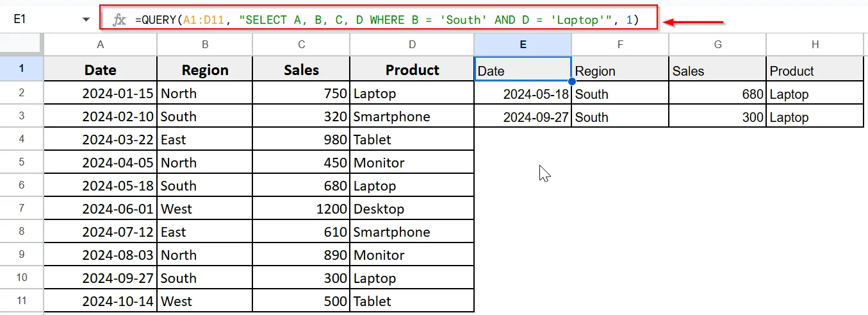Viewport: 868px width, 315px height.
Task: Click cell with date 2024-06-01
Action: coord(101,209)
